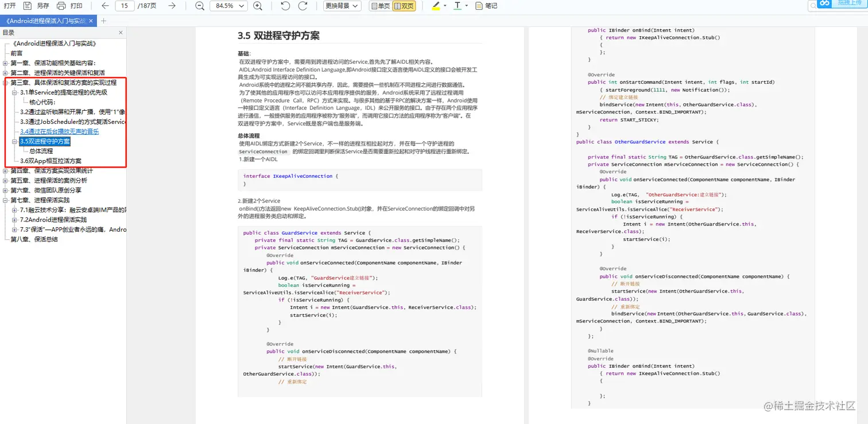Screen dimensions: 868x424
Task: Select highlighted 3.5双进程守护方案 entry
Action: (45, 141)
